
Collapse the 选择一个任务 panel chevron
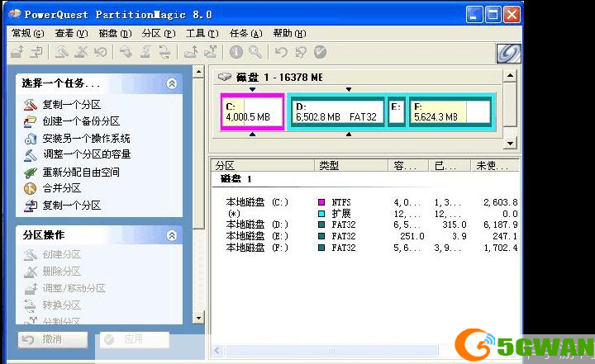point(172,83)
